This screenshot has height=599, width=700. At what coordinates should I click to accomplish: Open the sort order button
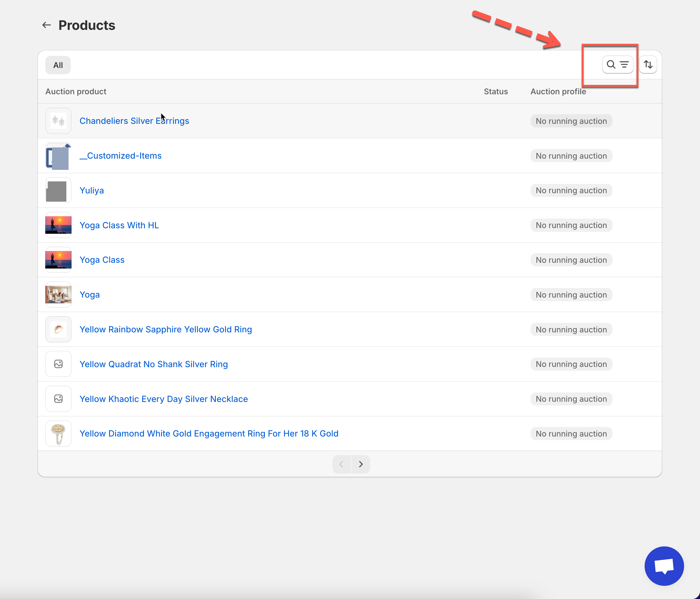tap(648, 64)
